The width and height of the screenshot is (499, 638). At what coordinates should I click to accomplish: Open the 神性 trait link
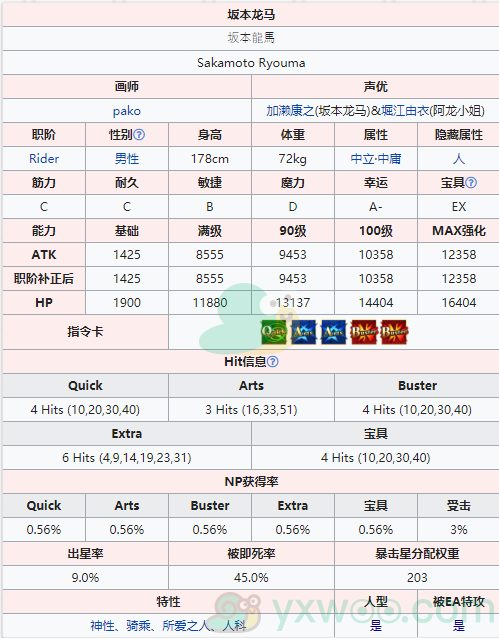coord(102,625)
